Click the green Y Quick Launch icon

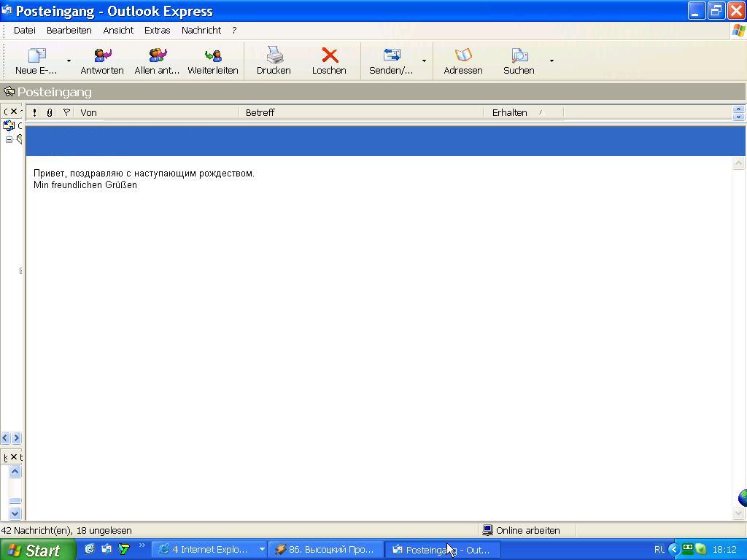(124, 549)
